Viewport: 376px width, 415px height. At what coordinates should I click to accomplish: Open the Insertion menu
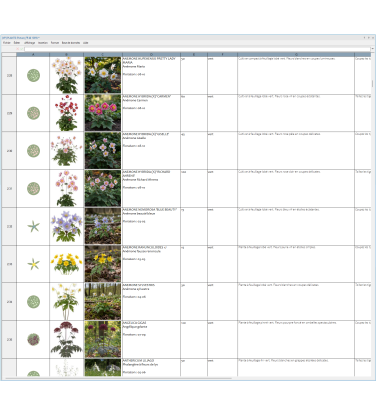click(43, 43)
